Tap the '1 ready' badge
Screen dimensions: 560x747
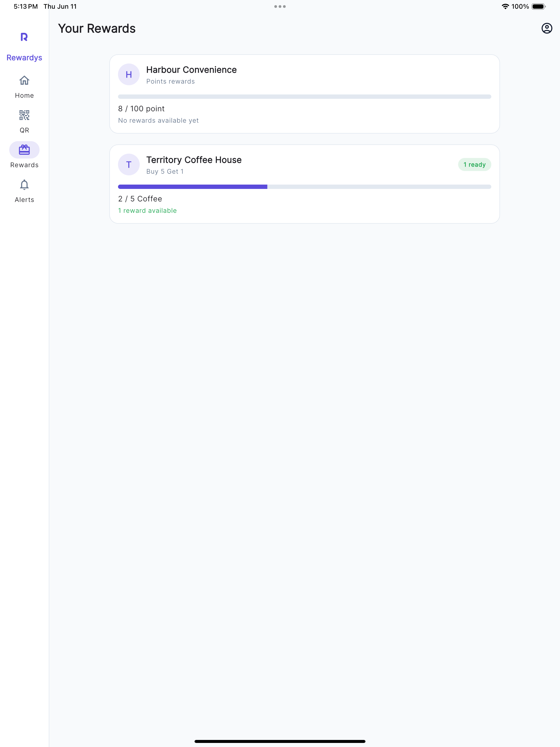tap(474, 164)
